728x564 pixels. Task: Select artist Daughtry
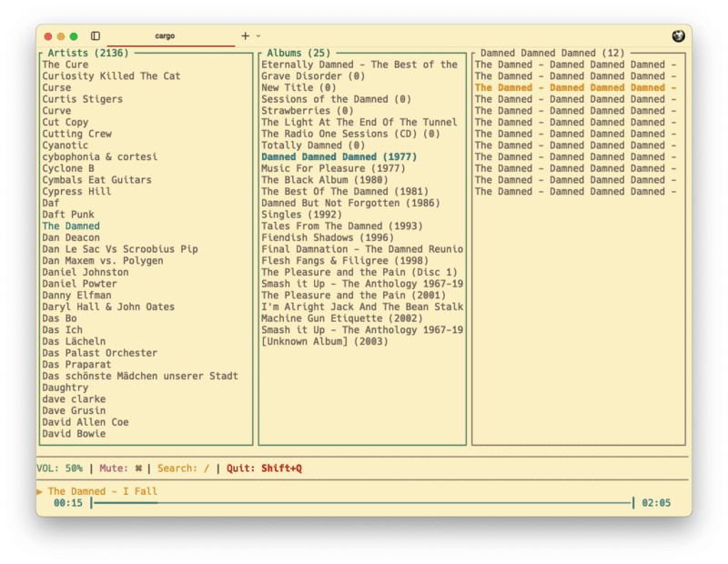66,388
